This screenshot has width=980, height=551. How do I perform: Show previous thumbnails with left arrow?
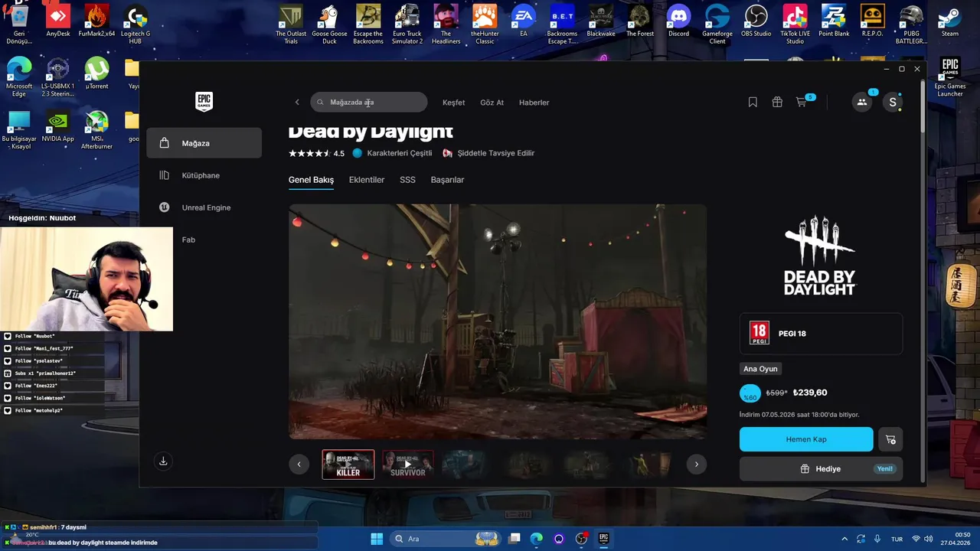coord(299,464)
